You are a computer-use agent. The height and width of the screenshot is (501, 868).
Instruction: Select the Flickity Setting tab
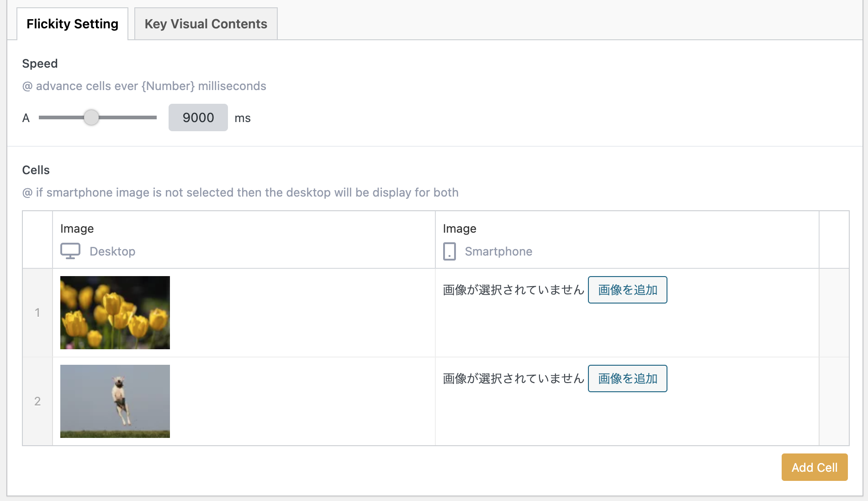click(72, 24)
